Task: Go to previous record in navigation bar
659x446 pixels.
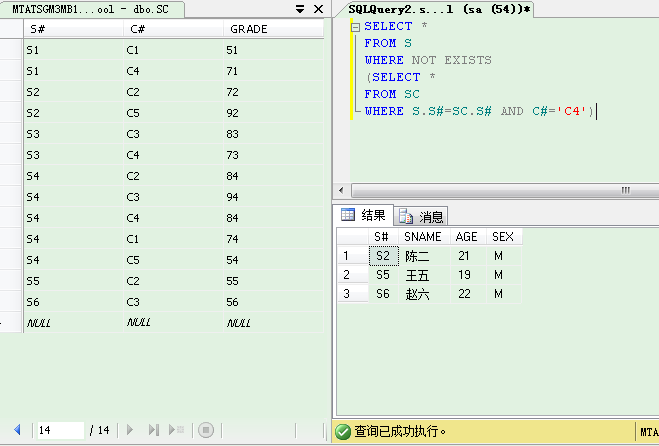Action: click(17, 430)
